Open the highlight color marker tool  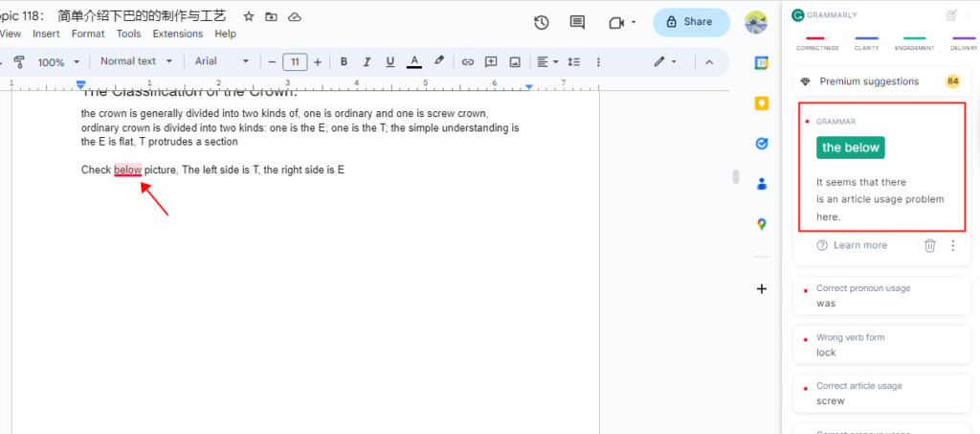[x=438, y=61]
